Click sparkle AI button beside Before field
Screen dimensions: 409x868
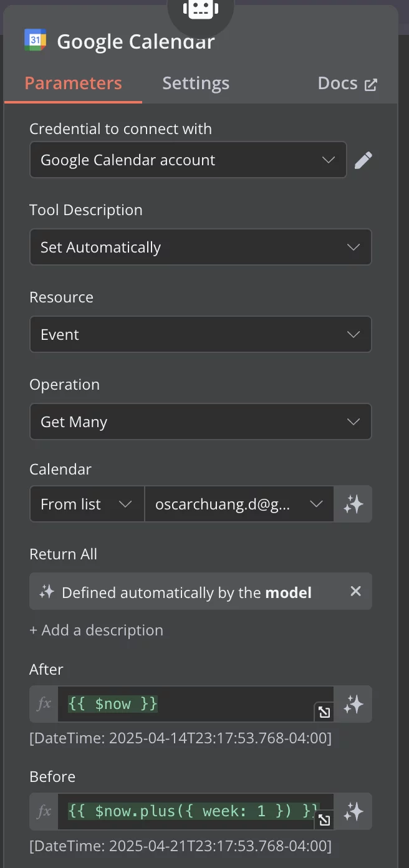[353, 811]
